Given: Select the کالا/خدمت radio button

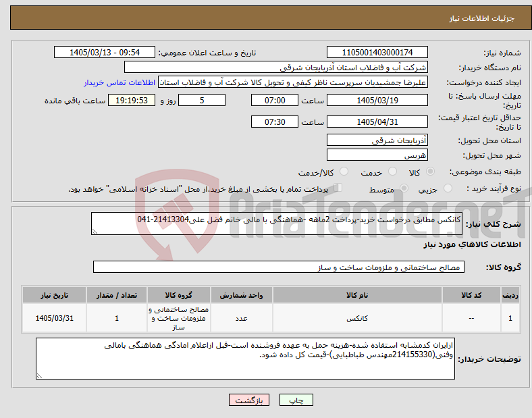Looking at the screenshot, I should [344, 172].
